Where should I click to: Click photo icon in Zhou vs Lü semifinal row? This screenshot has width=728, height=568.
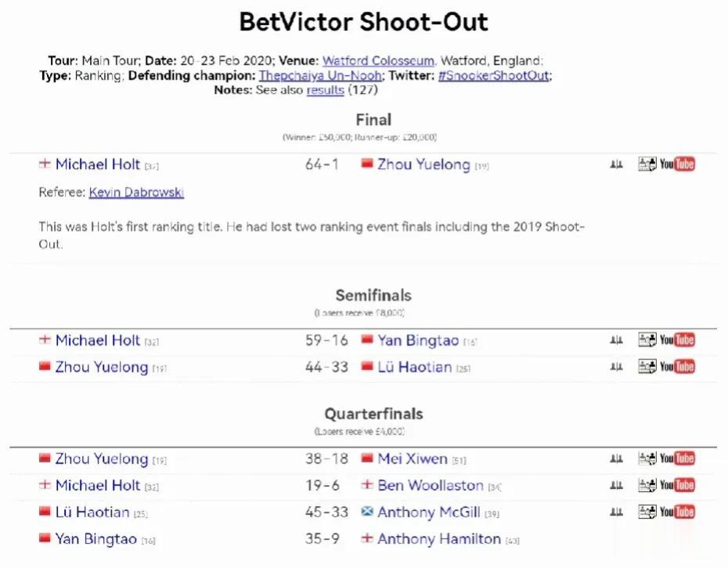click(647, 367)
